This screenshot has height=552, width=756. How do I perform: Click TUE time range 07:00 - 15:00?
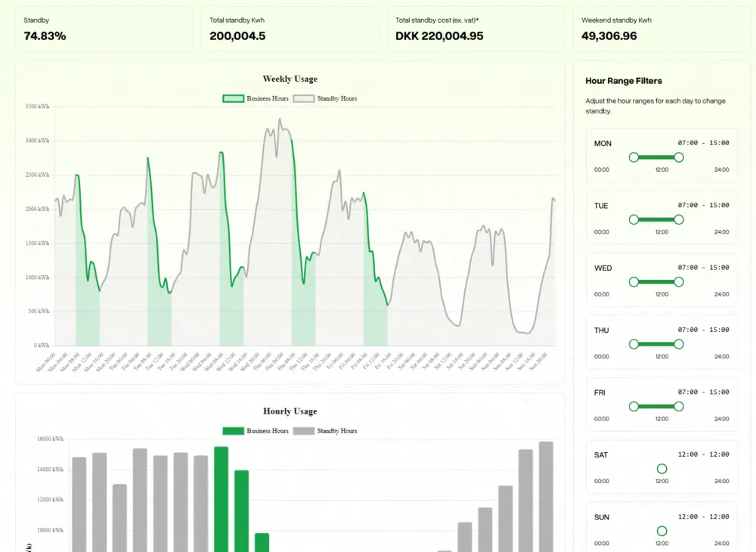pyautogui.click(x=703, y=205)
